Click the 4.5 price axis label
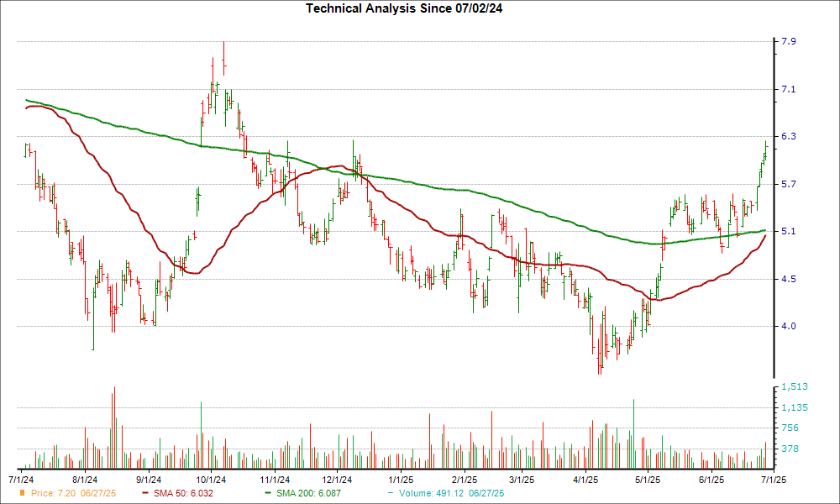Screen dimensions: 840x504 click(788, 279)
